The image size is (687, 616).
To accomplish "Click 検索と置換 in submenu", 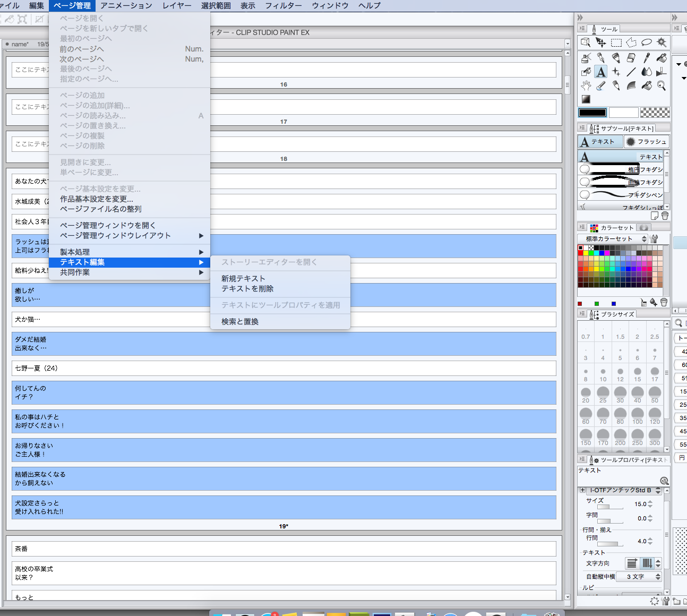I will 240,322.
